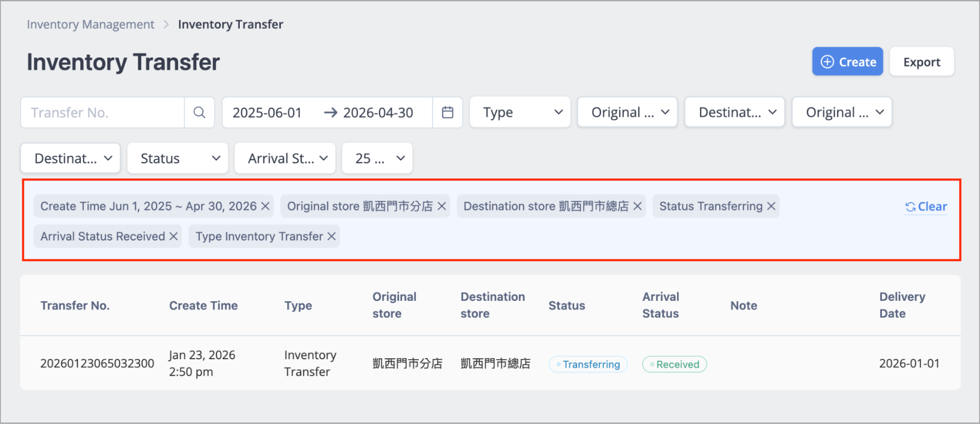This screenshot has height=424, width=980.
Task: Click the Delivery Date column header
Action: (902, 305)
